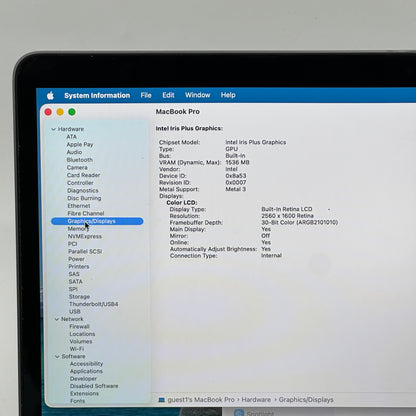Screen dimensions: 416x416
Task: Select Accessibility under Software
Action: click(x=87, y=364)
